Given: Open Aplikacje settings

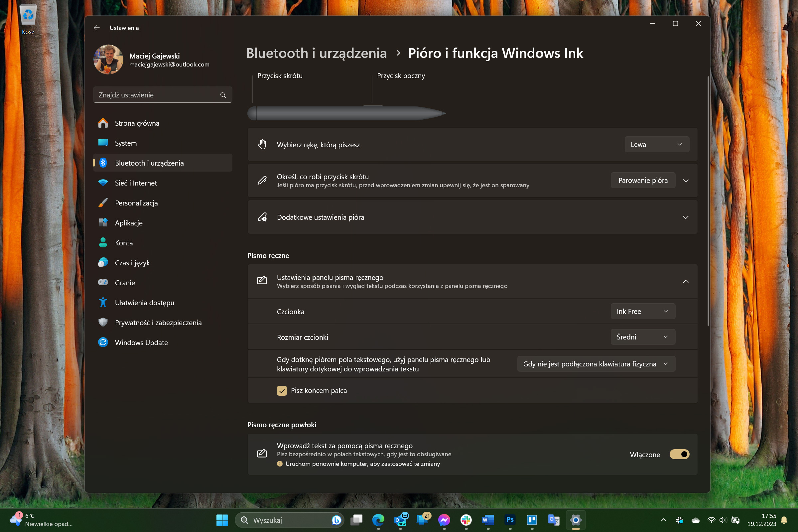Looking at the screenshot, I should [163, 222].
